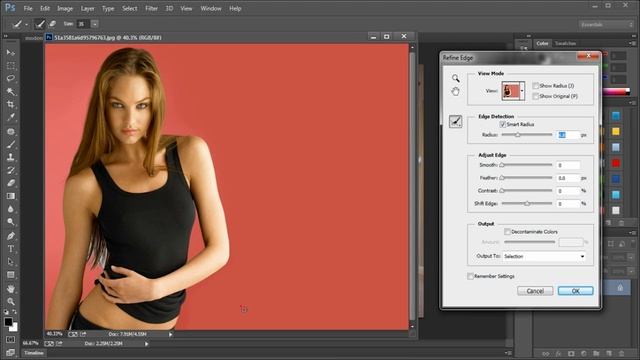Click the document status bar arrow
640x360 pixels.
tap(171, 335)
